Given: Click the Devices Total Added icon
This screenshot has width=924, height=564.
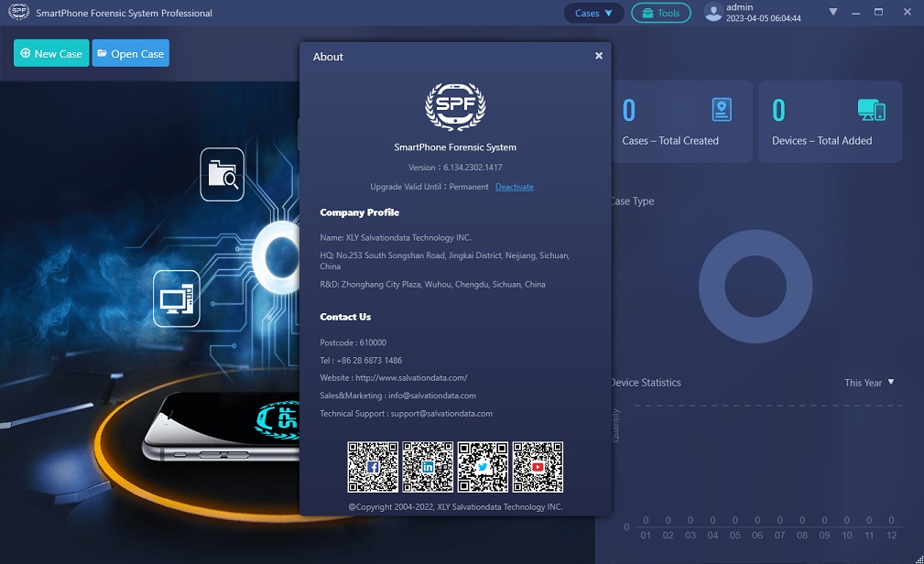Looking at the screenshot, I should coord(872,110).
